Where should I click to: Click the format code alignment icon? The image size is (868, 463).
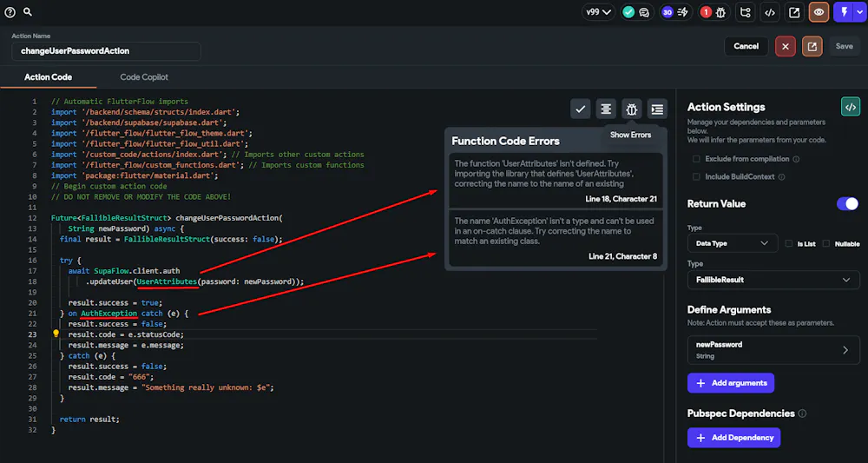(x=606, y=109)
